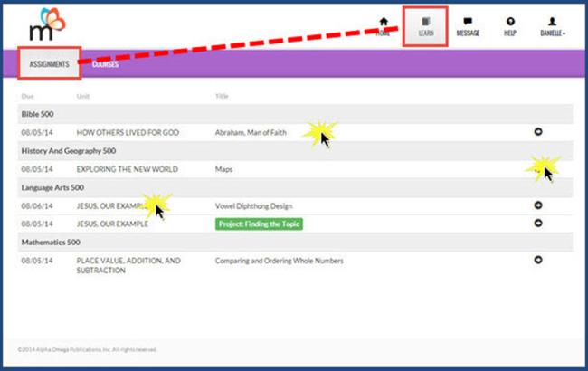Click the green Project: Finding the Topic label
This screenshot has width=588, height=371.
pos(259,224)
